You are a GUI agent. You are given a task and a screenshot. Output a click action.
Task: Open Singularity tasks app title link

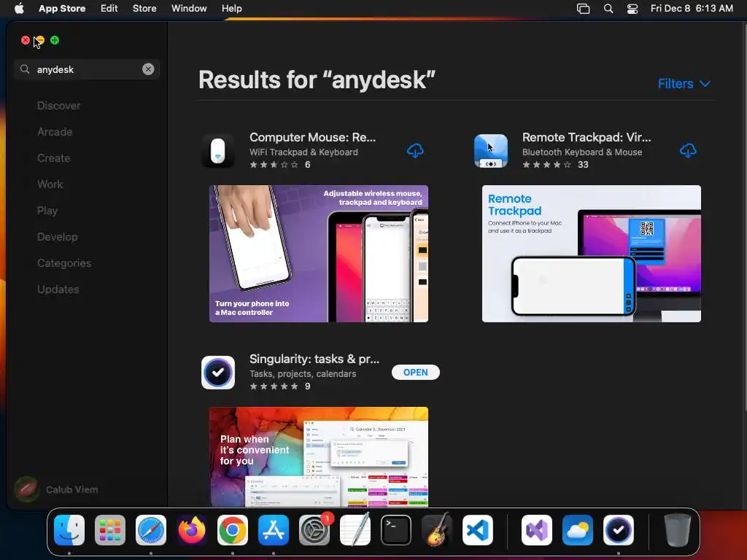tap(314, 359)
